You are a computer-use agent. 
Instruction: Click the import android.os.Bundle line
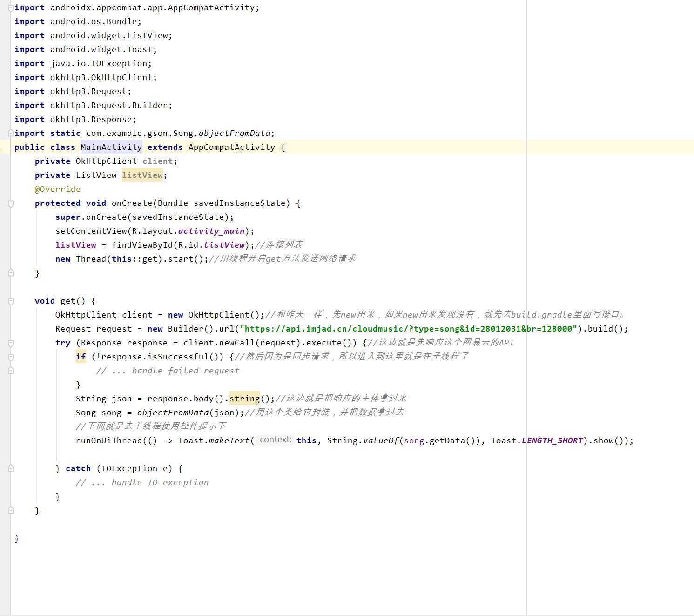tap(78, 21)
